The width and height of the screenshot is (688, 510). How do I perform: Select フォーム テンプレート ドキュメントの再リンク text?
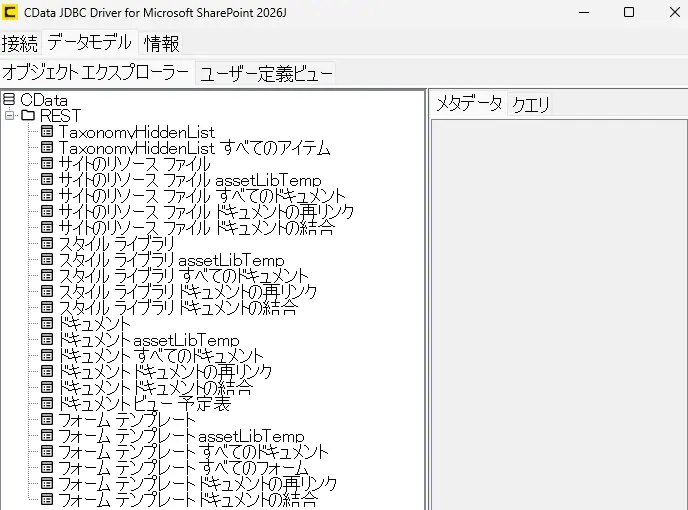(x=198, y=484)
